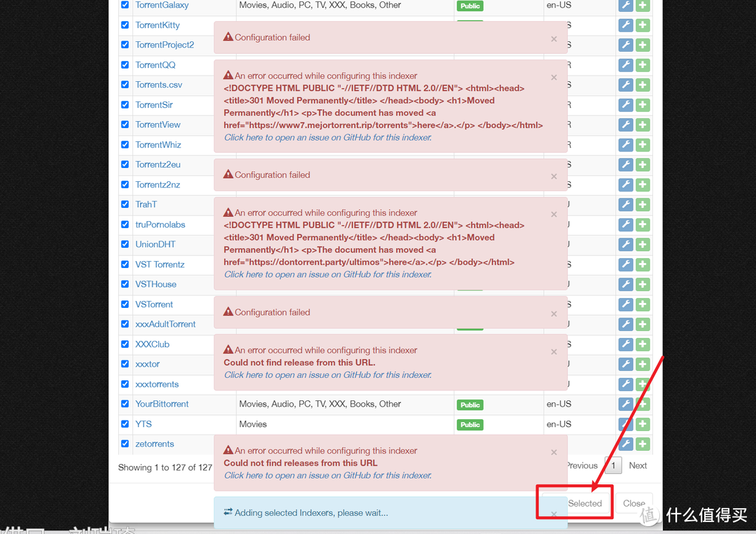The width and height of the screenshot is (756, 534).
Task: Uncheck UnionDHT indexer checkbox
Action: click(x=125, y=244)
